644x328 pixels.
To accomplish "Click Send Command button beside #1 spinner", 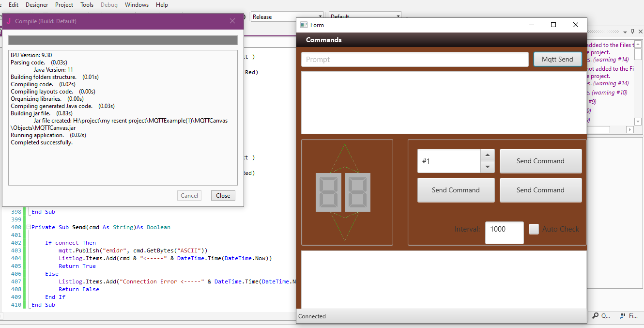I will (x=540, y=161).
